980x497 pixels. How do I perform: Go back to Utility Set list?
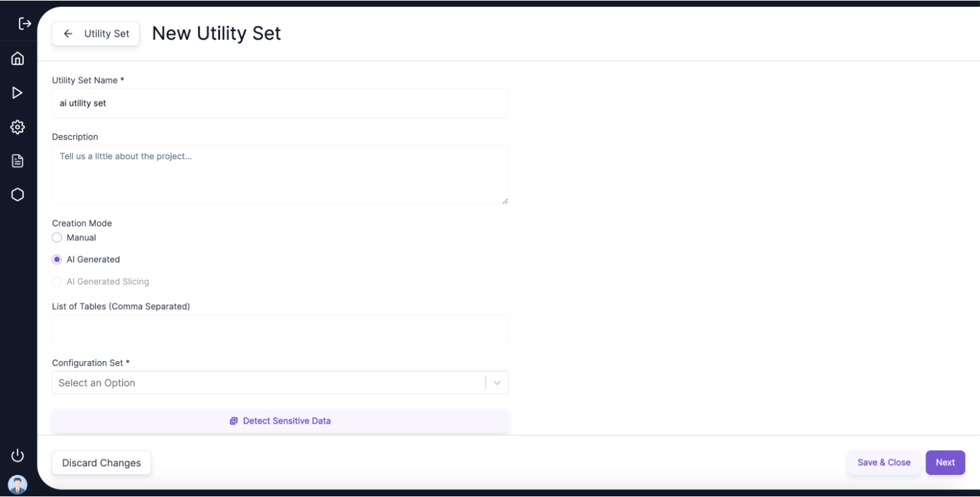96,33
